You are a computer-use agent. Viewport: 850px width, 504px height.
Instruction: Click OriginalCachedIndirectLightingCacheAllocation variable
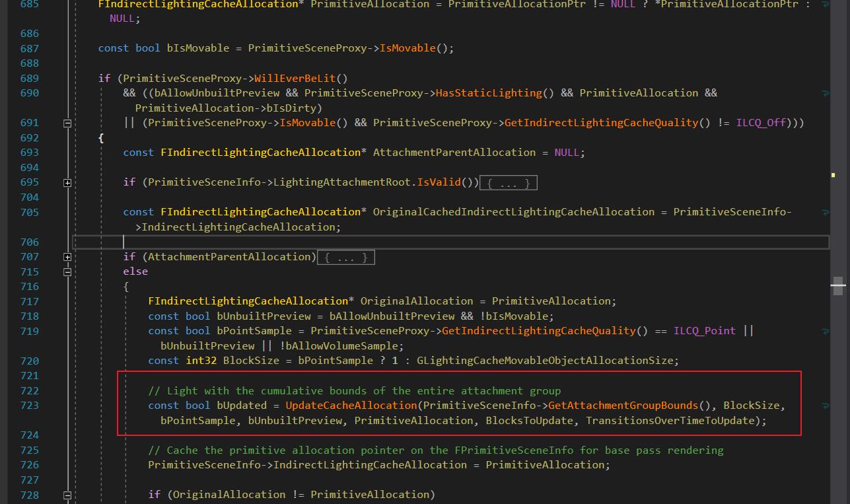point(514,212)
